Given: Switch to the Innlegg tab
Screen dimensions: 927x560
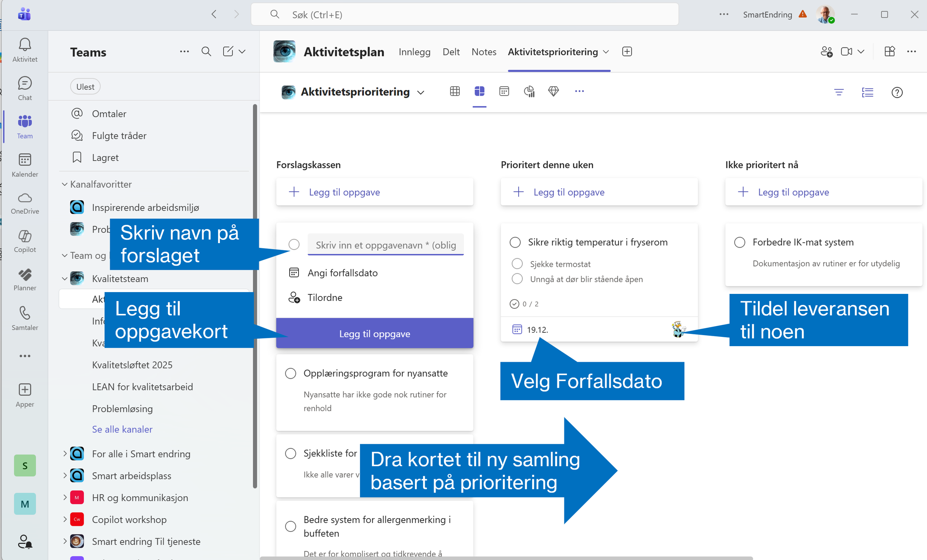Looking at the screenshot, I should 414,52.
